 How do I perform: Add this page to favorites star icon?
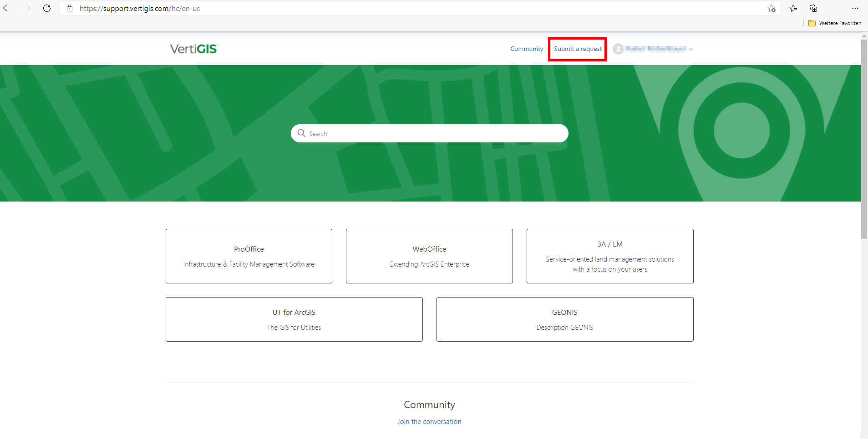click(772, 8)
